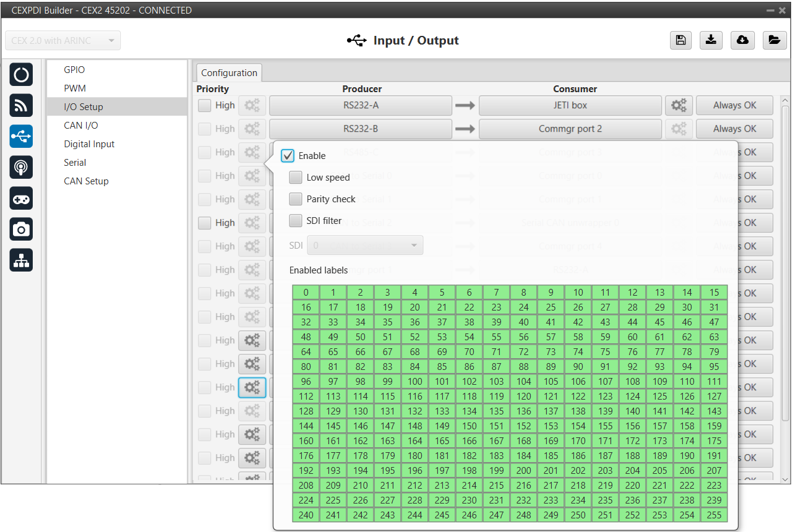Uncheck the Enable checkbox
This screenshot has width=793, height=532.
(288, 156)
